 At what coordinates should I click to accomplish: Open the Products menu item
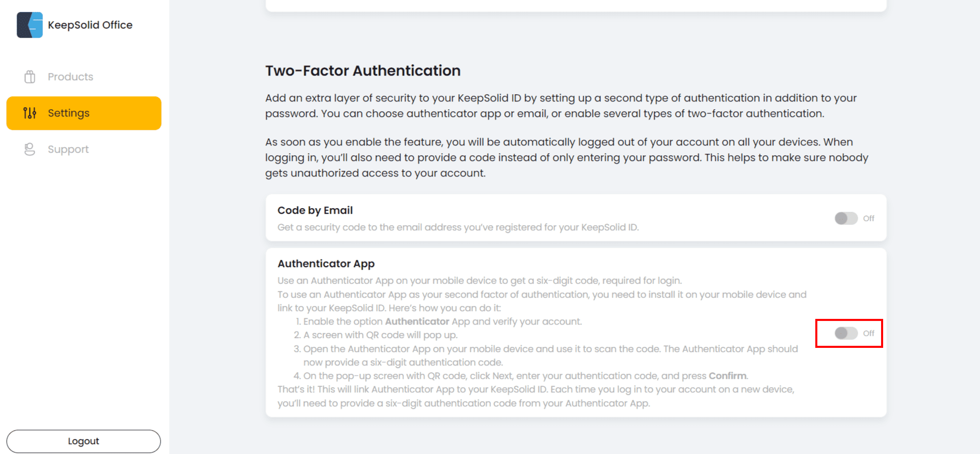[70, 77]
